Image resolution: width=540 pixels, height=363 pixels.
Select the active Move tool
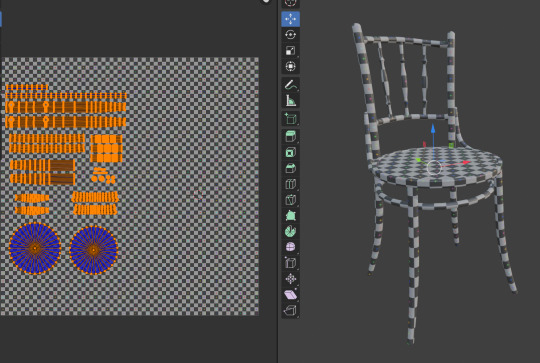click(290, 19)
